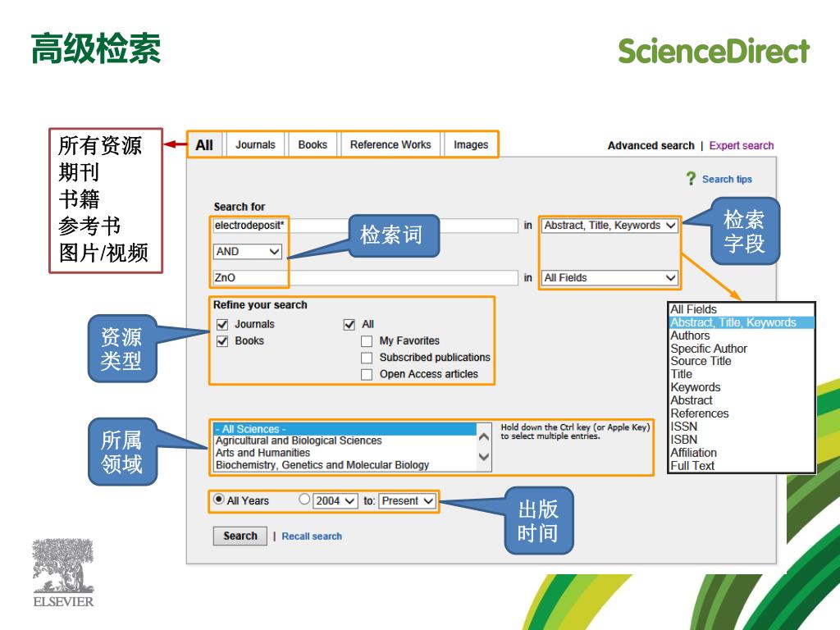Open the AND boolean operator dropdown
This screenshot has height=630, width=840.
(248, 251)
